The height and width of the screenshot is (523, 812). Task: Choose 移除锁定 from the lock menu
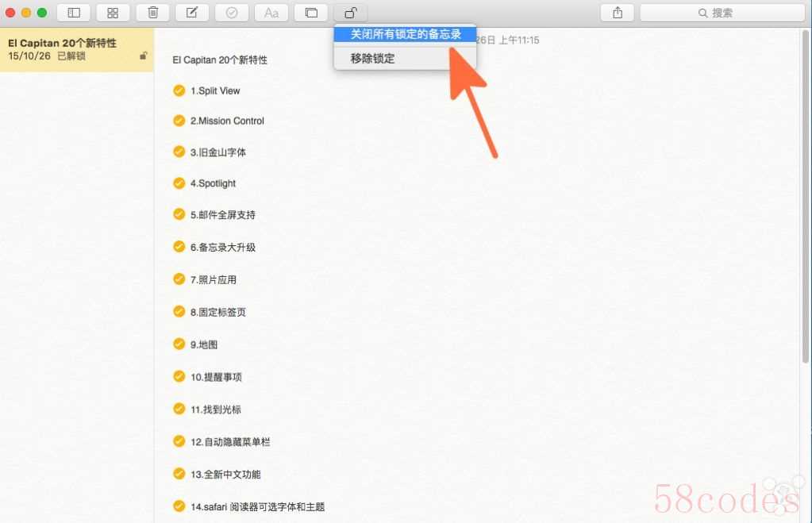point(373,58)
